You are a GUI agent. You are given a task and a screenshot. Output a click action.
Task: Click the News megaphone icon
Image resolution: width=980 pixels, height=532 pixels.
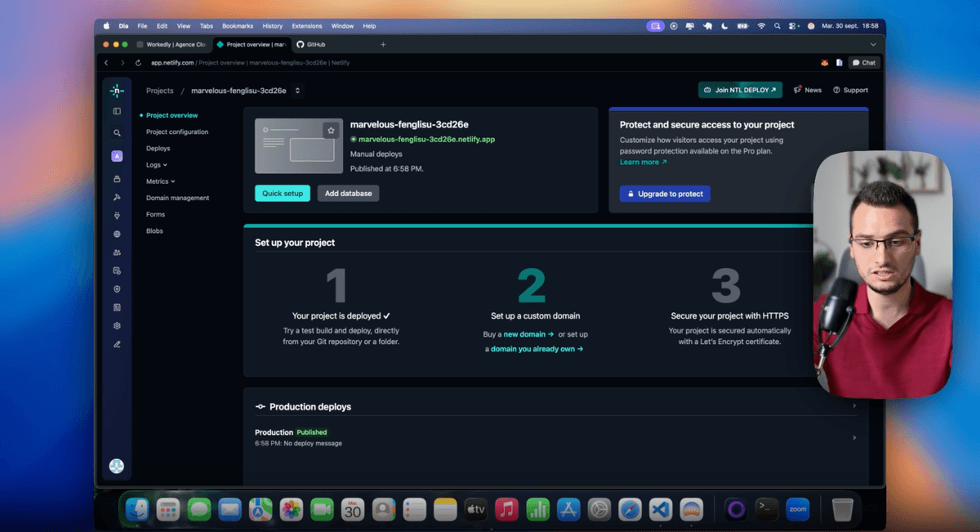(x=797, y=90)
